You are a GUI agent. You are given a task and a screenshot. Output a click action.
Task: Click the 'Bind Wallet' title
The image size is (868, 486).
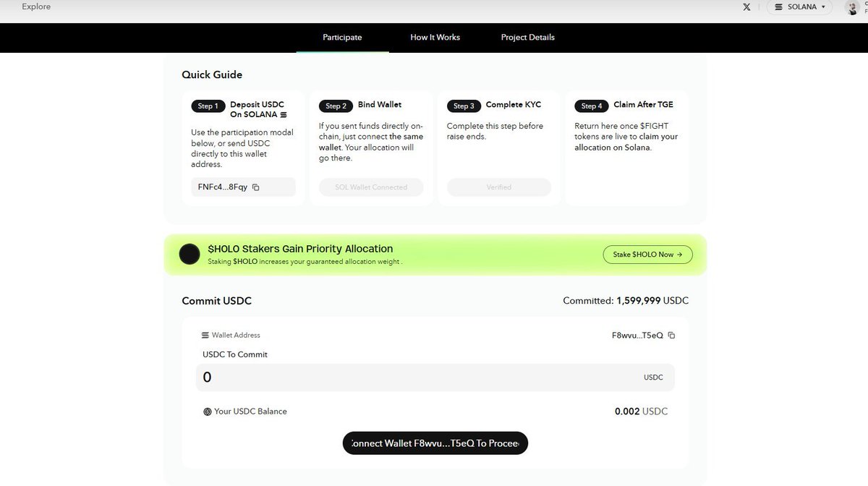[x=380, y=105]
